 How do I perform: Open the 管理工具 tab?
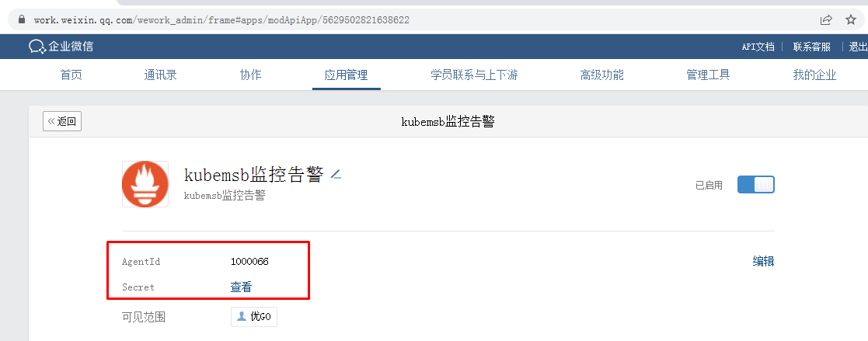click(708, 75)
